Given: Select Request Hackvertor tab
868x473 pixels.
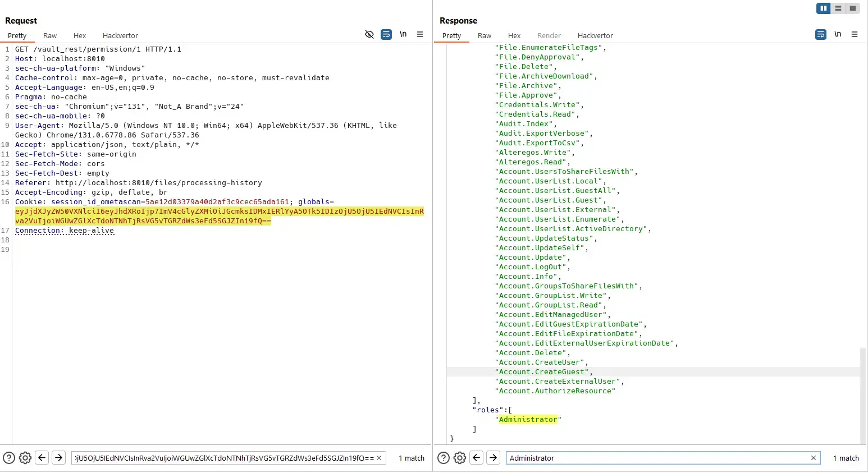Looking at the screenshot, I should tap(120, 35).
